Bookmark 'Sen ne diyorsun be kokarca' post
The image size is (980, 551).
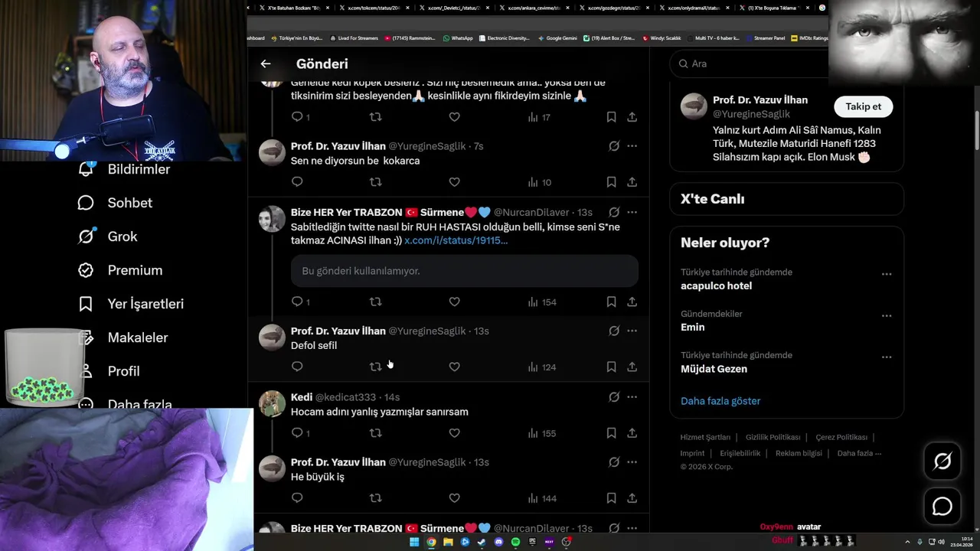[x=611, y=182]
